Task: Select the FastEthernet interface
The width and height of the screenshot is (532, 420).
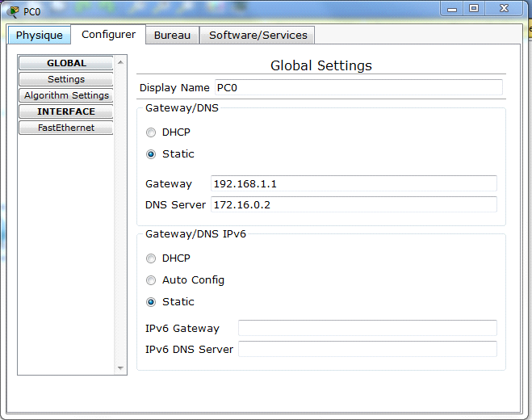Action: click(x=66, y=128)
